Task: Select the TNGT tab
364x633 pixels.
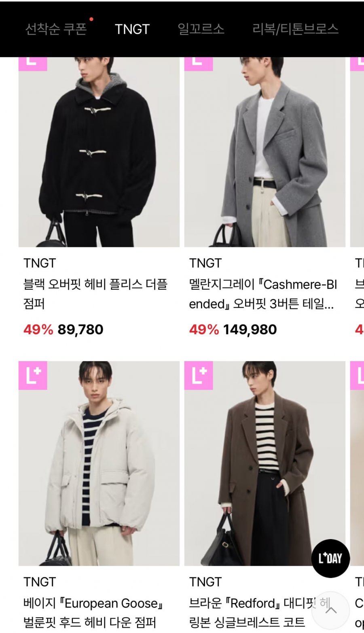Action: [x=132, y=29]
